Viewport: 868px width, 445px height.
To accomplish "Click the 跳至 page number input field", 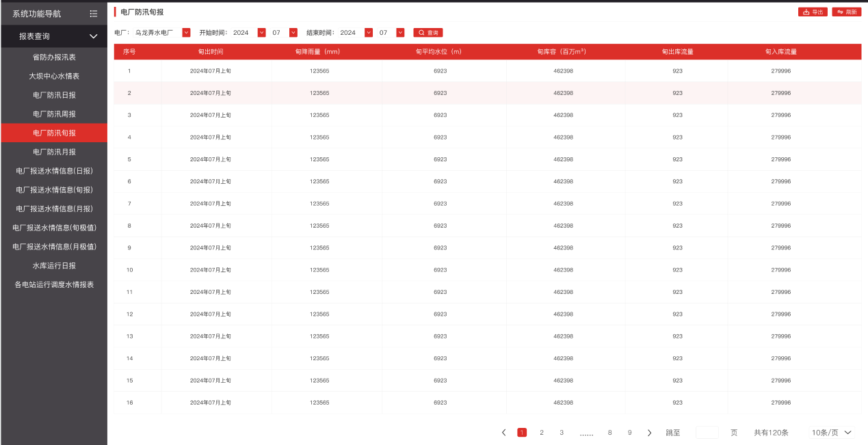I will click(x=707, y=433).
